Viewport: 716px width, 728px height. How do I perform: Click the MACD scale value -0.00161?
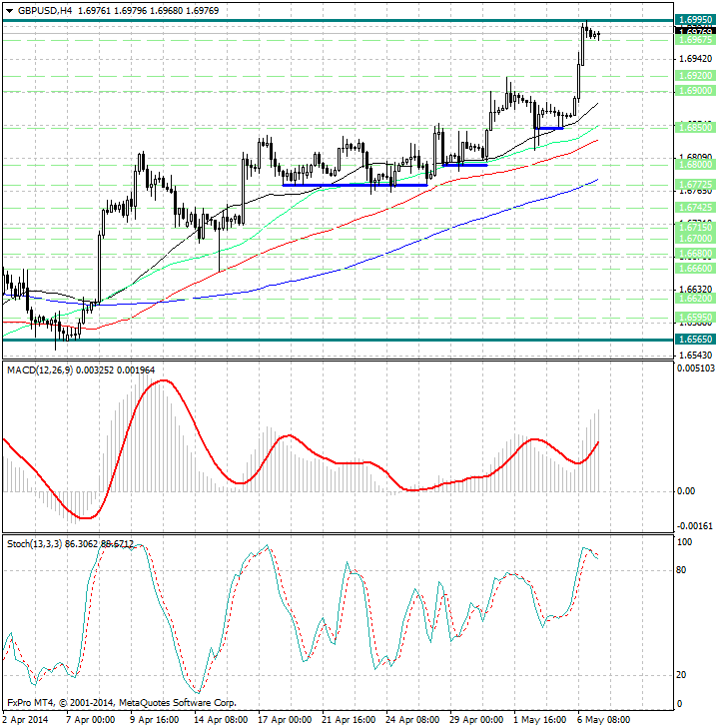point(695,526)
